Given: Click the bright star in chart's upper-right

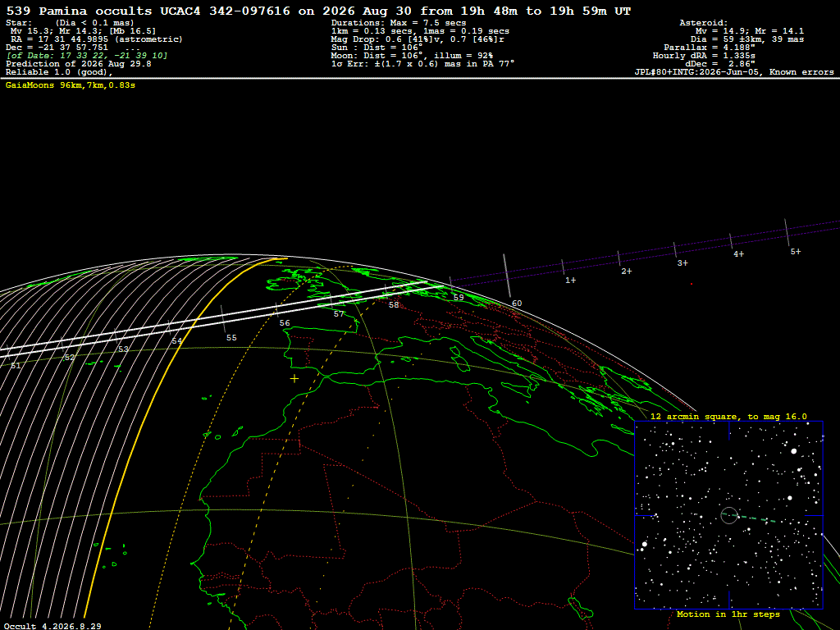Looking at the screenshot, I should (794, 451).
